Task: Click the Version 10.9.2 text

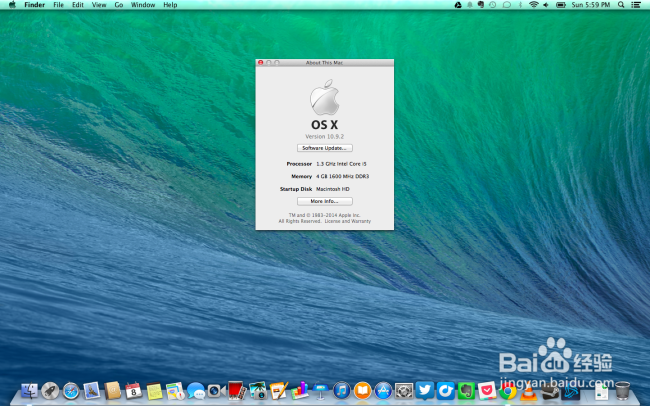Action: (x=325, y=136)
